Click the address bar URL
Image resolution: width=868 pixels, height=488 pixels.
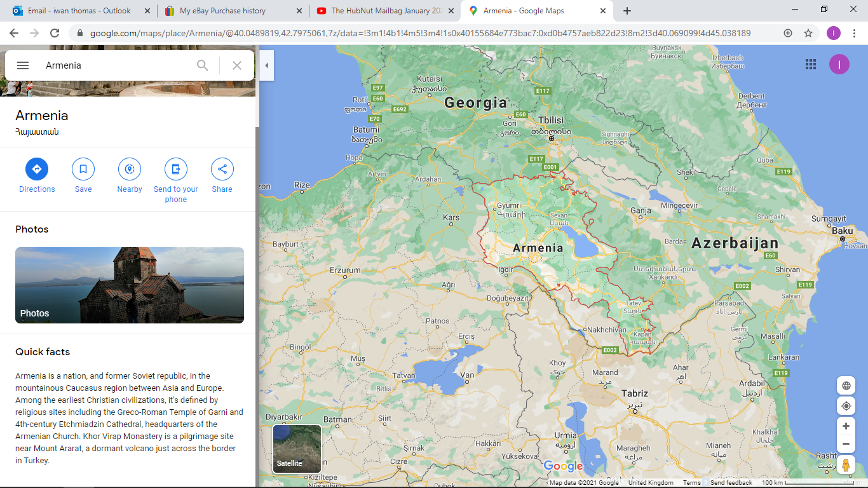click(420, 33)
